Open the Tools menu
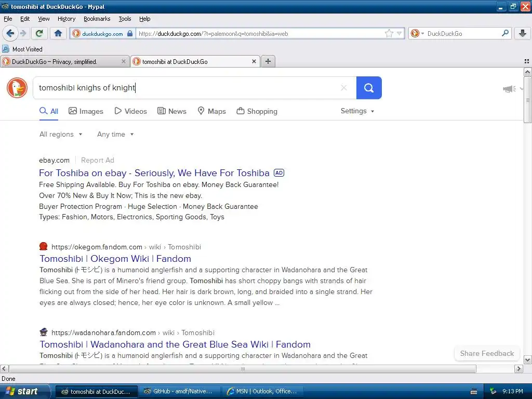532x399 pixels. pyautogui.click(x=125, y=19)
